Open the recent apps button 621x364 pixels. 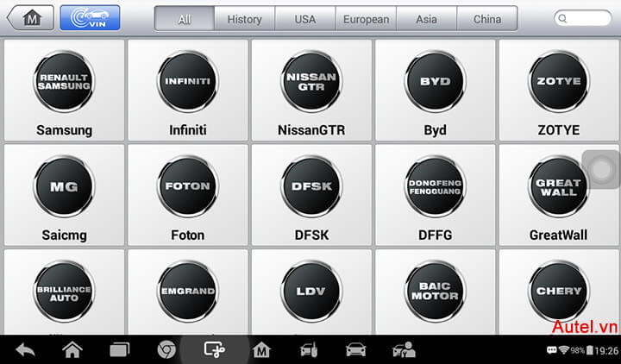(120, 350)
